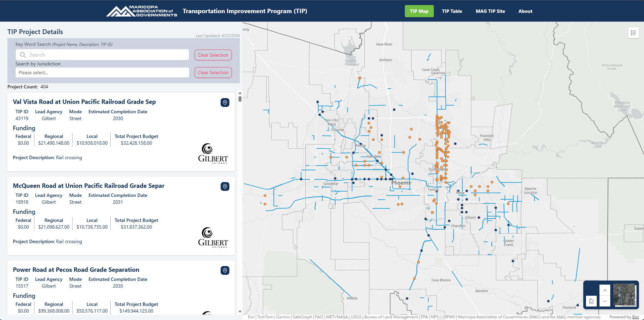Focus the keyword Search field
644x320 pixels.
[102, 55]
